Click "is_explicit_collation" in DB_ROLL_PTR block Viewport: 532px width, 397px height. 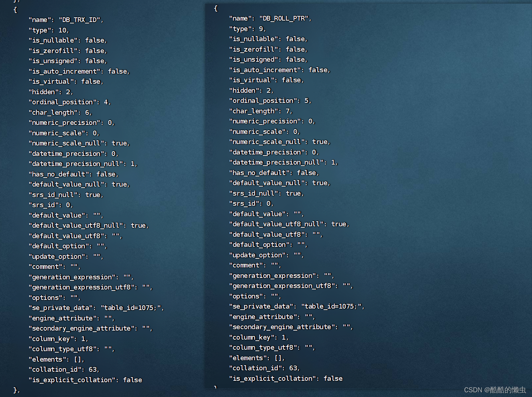[x=286, y=379]
